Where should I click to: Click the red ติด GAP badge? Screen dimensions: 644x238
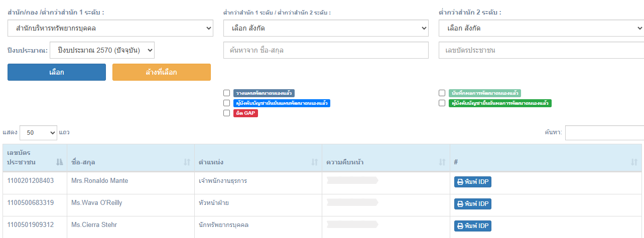click(x=245, y=113)
